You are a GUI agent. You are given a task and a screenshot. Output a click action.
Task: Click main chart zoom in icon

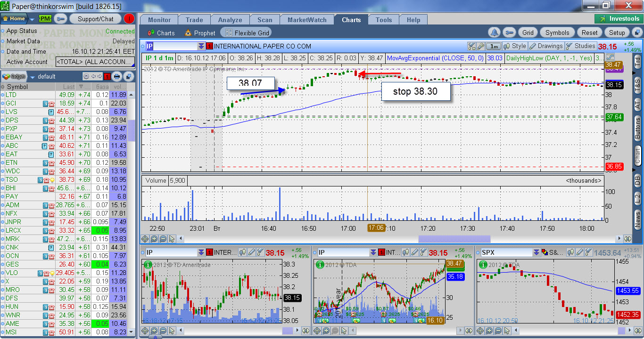coord(154,239)
